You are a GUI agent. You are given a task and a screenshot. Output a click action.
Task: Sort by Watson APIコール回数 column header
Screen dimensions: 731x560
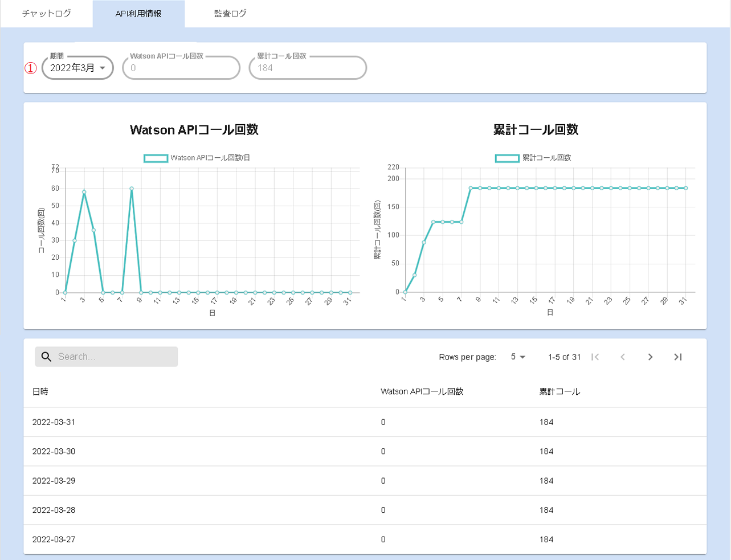(x=422, y=392)
